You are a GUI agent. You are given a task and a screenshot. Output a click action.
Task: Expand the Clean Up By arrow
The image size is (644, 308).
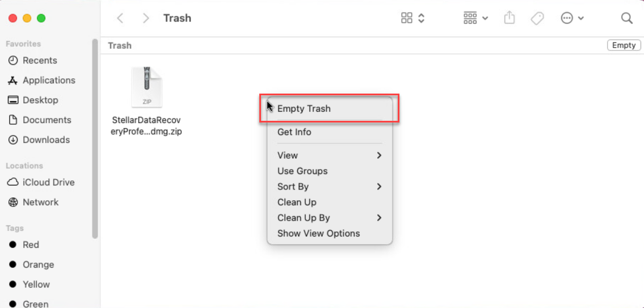pyautogui.click(x=379, y=218)
